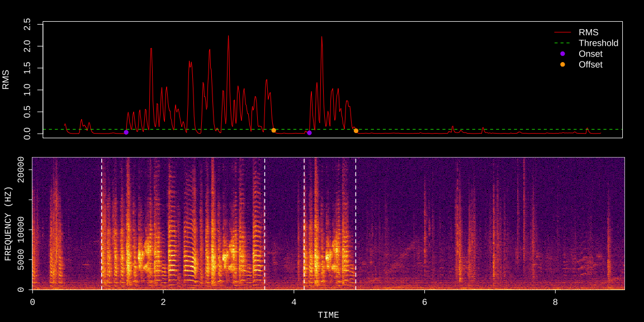The width and height of the screenshot is (644, 322).
Task: Click the time axis tick label 0
Action: tap(32, 302)
